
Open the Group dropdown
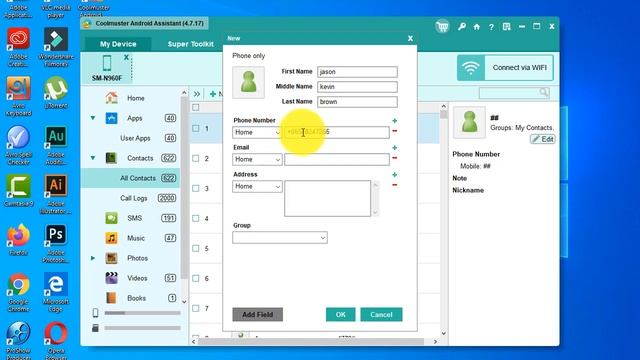click(280, 238)
